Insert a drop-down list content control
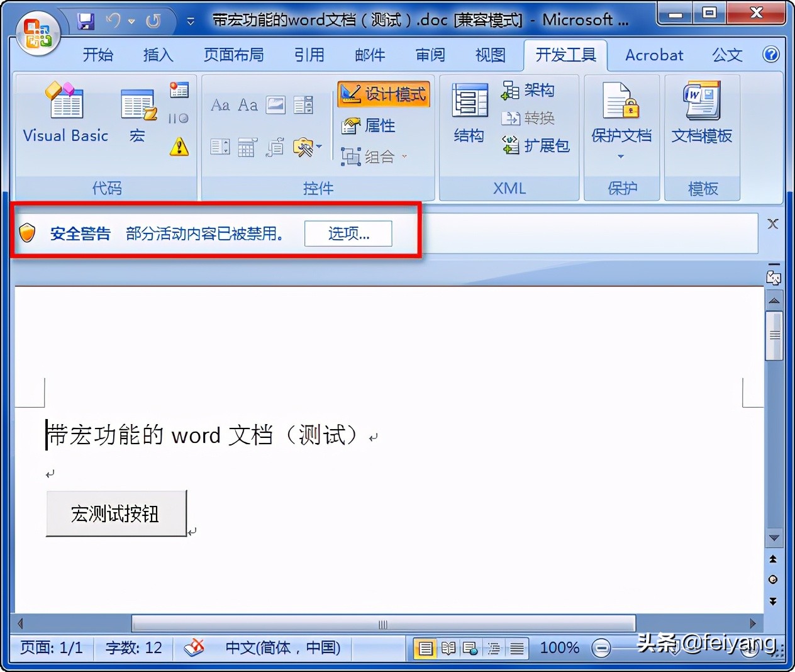 click(220, 147)
